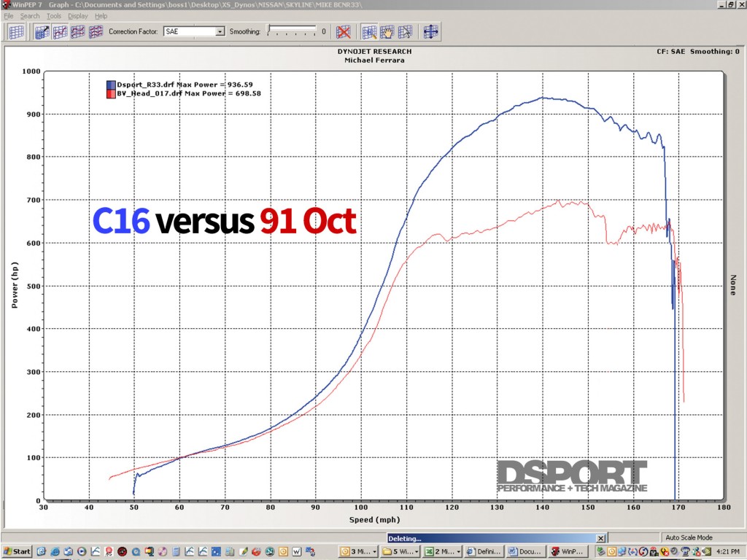Open the Search menu

(x=29, y=16)
